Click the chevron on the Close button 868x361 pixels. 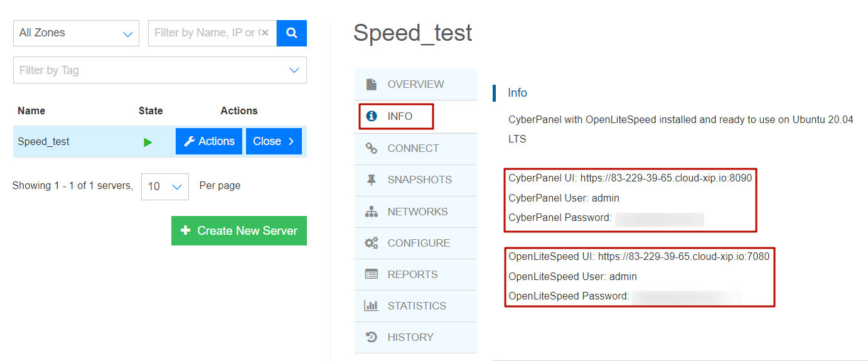coord(291,141)
